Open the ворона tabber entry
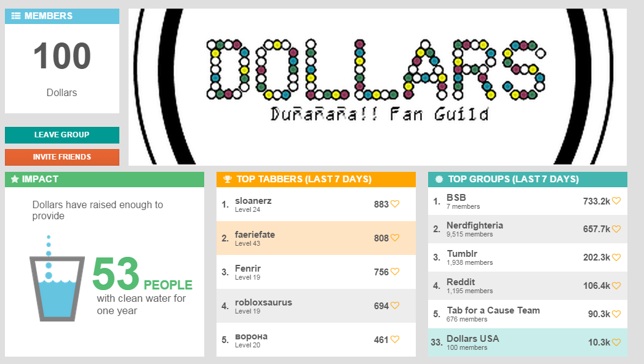Screen dimensions: 644x364 [316, 340]
